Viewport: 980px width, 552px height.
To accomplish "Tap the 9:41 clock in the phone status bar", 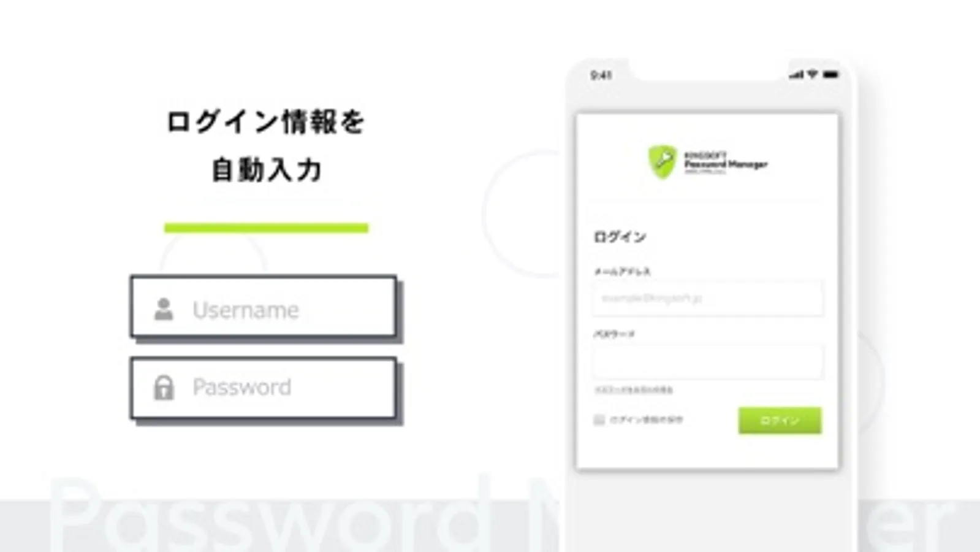I will 601,75.
